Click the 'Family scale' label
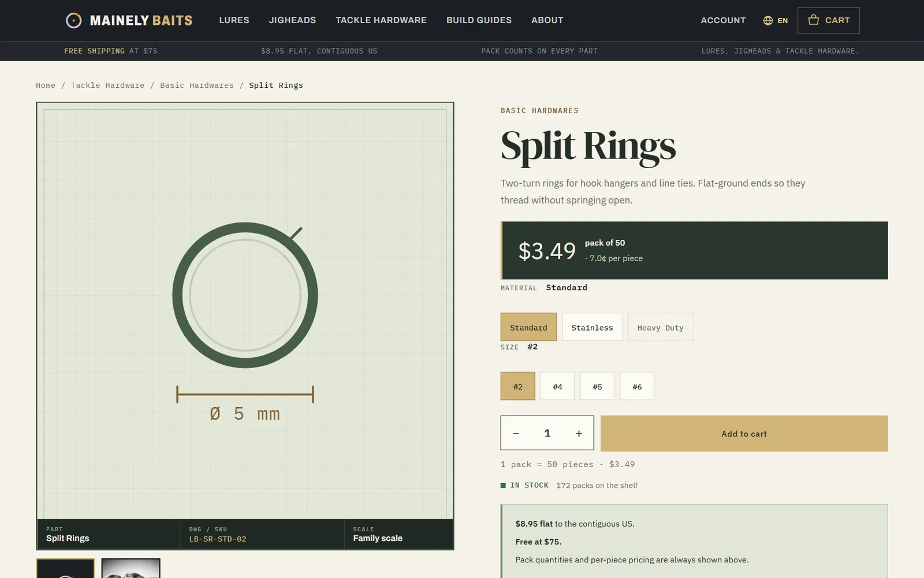Viewport: 924px width, 578px height. coord(378,538)
